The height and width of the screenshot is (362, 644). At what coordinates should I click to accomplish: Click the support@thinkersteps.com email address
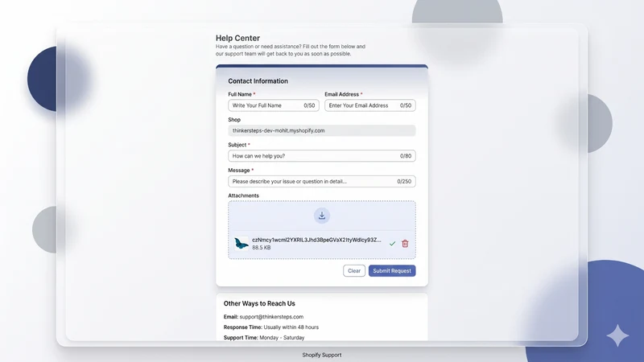[x=271, y=317]
